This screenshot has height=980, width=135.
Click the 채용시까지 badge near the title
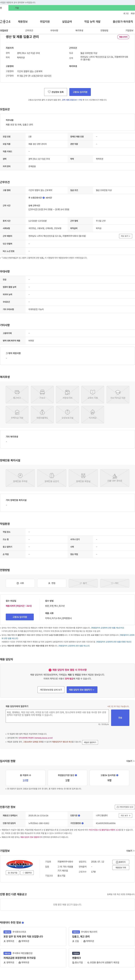coord(123,37)
